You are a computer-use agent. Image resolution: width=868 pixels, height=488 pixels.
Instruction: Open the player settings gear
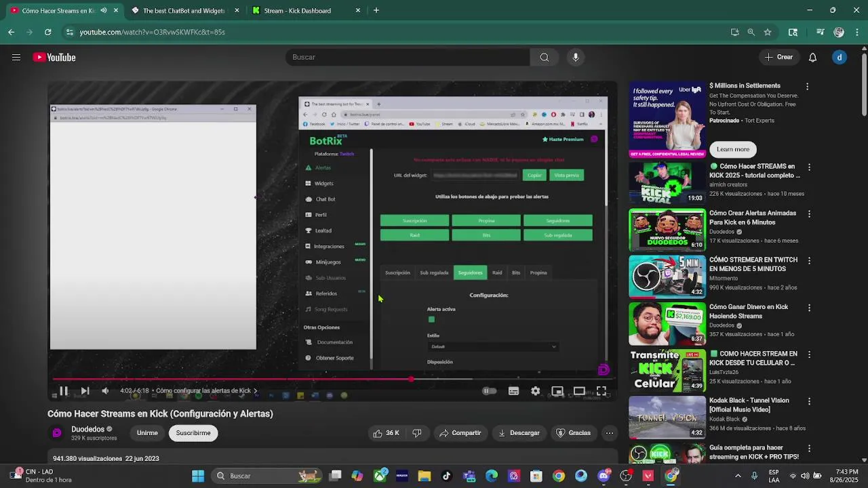[536, 391]
